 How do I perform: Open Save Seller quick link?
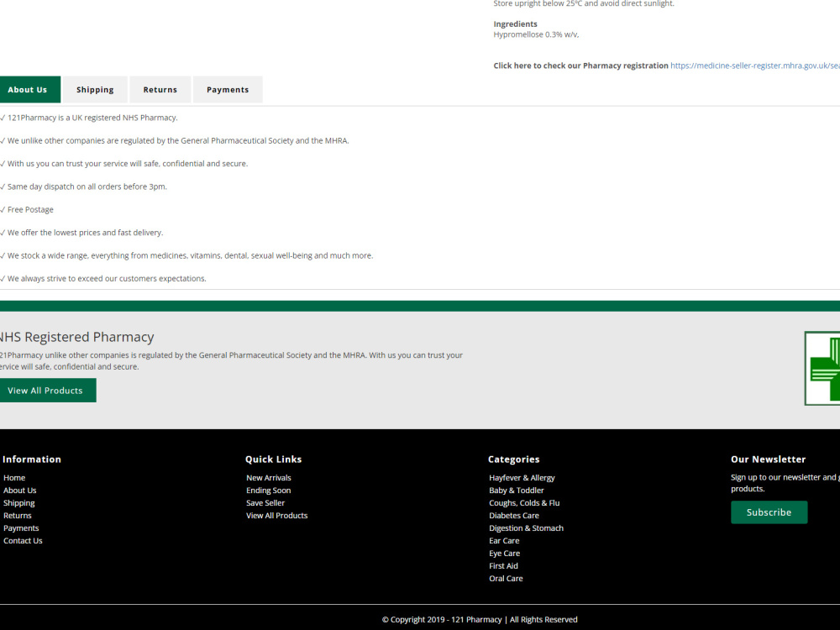pos(265,503)
